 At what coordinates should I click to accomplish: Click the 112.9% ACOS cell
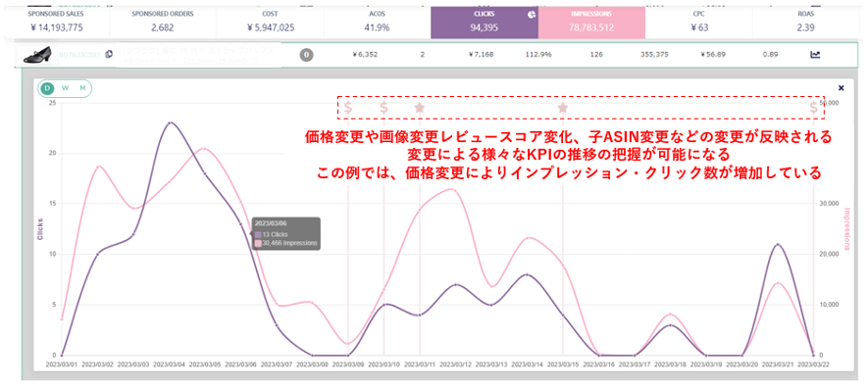click(538, 54)
